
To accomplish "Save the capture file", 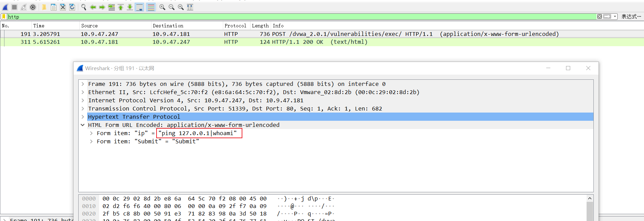I will pos(54,7).
